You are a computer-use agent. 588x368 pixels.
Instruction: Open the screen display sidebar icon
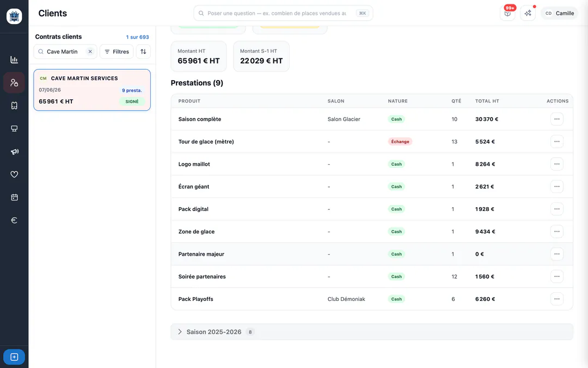pyautogui.click(x=14, y=129)
